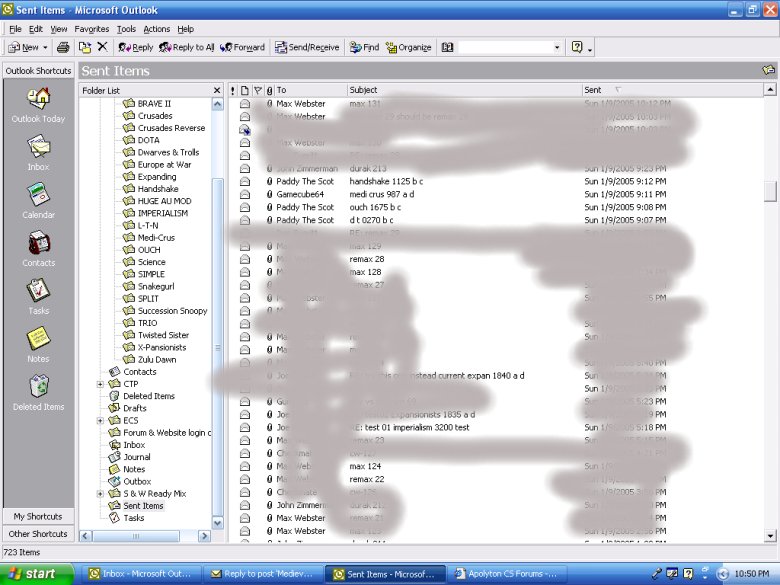Click the Reply to All button

[187, 47]
